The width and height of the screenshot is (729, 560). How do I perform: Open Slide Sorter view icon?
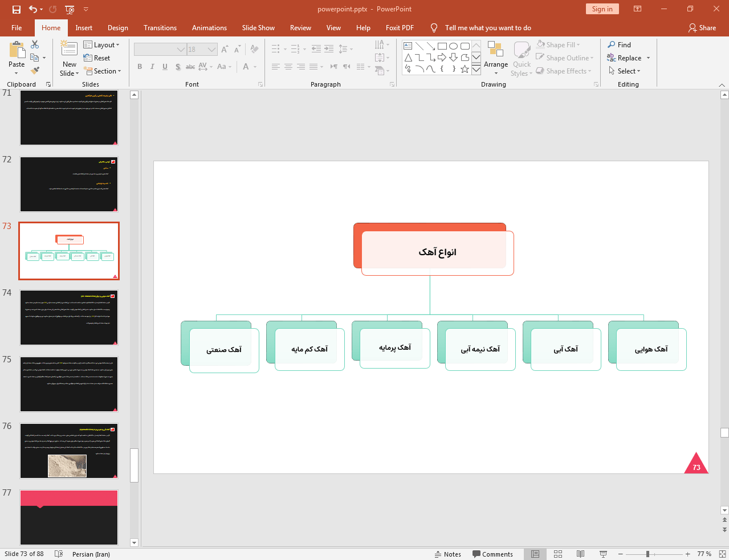[x=558, y=554]
